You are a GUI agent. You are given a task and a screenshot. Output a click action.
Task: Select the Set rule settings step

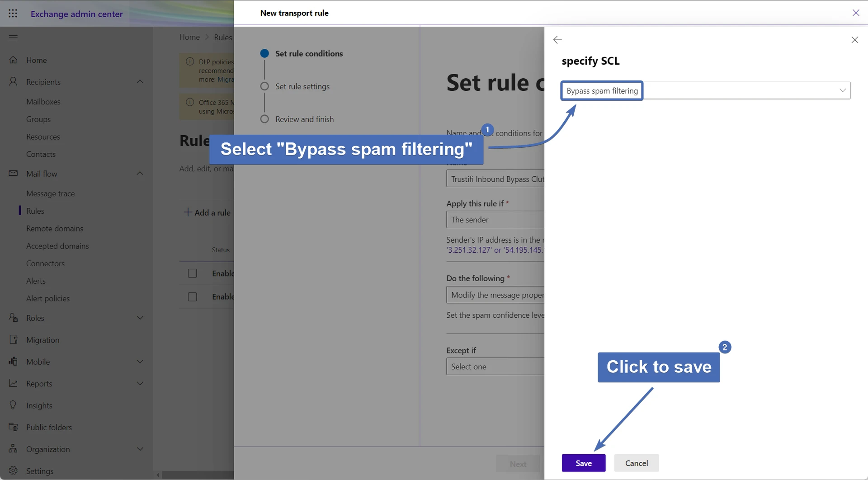tap(302, 86)
